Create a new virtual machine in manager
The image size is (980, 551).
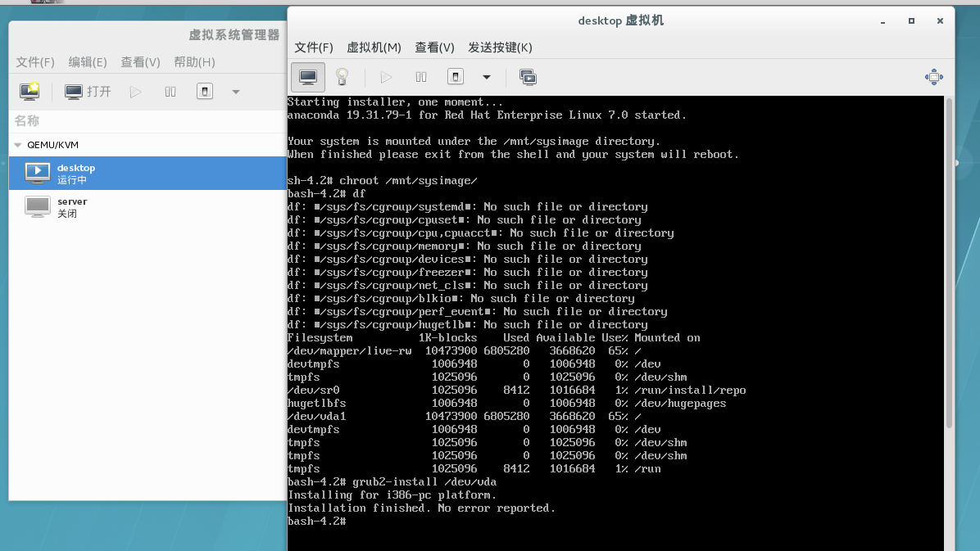point(29,92)
